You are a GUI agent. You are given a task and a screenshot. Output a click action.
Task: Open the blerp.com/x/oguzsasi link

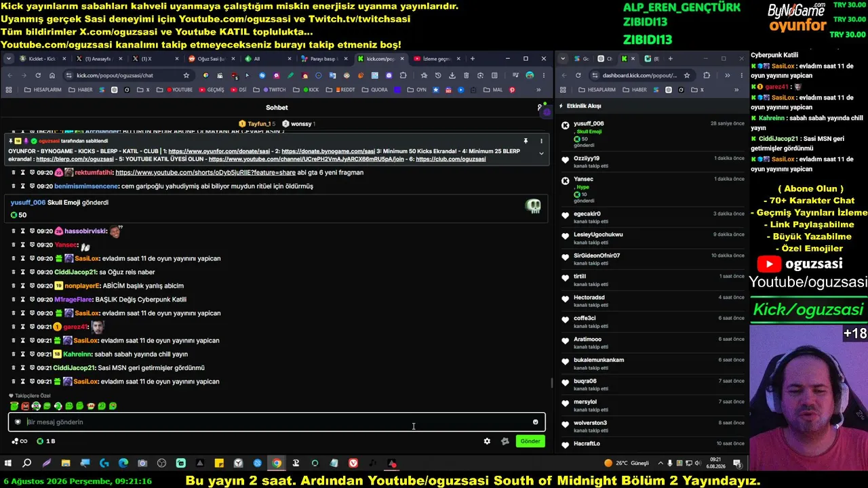pyautogui.click(x=75, y=159)
